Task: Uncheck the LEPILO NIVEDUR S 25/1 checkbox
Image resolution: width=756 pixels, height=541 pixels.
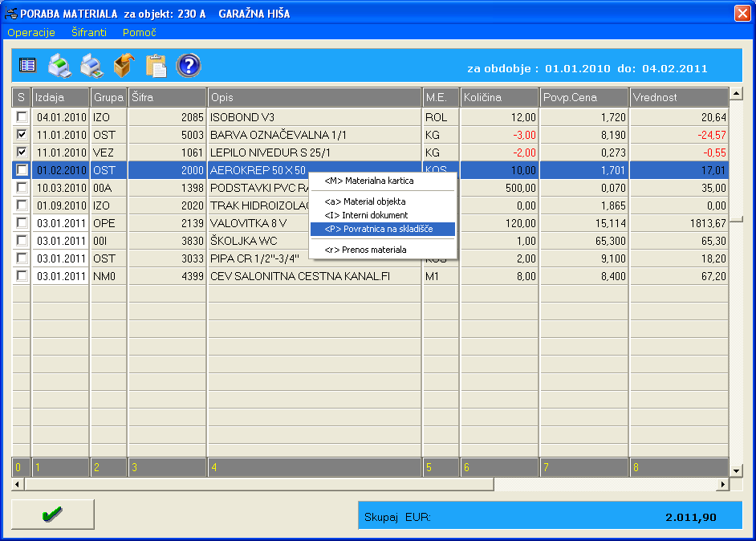Action: pos(22,153)
